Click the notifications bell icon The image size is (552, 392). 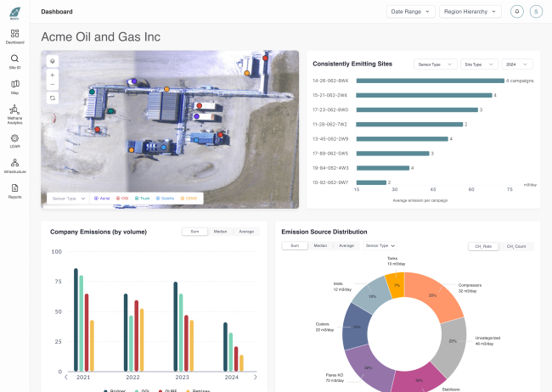517,12
